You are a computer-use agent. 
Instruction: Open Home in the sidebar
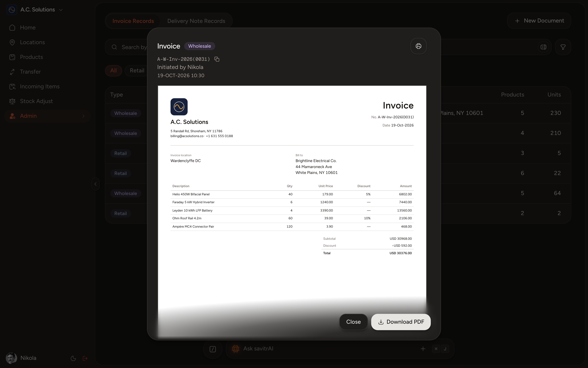pyautogui.click(x=47, y=28)
